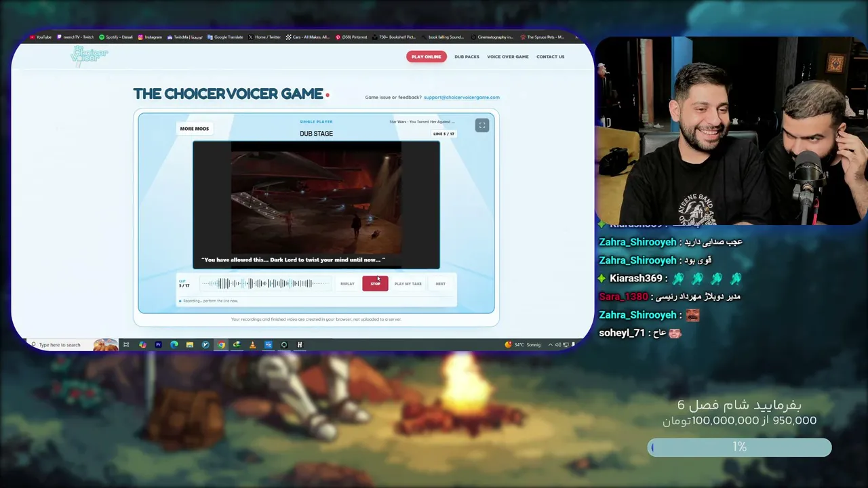Open the Copilot icon in the taskbar
This screenshot has height=488, width=868.
142,345
